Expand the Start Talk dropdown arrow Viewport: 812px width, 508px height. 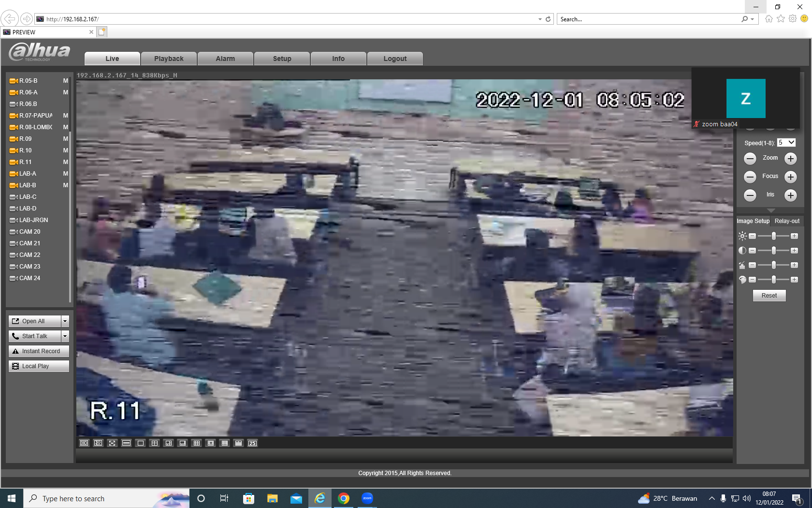click(x=65, y=336)
